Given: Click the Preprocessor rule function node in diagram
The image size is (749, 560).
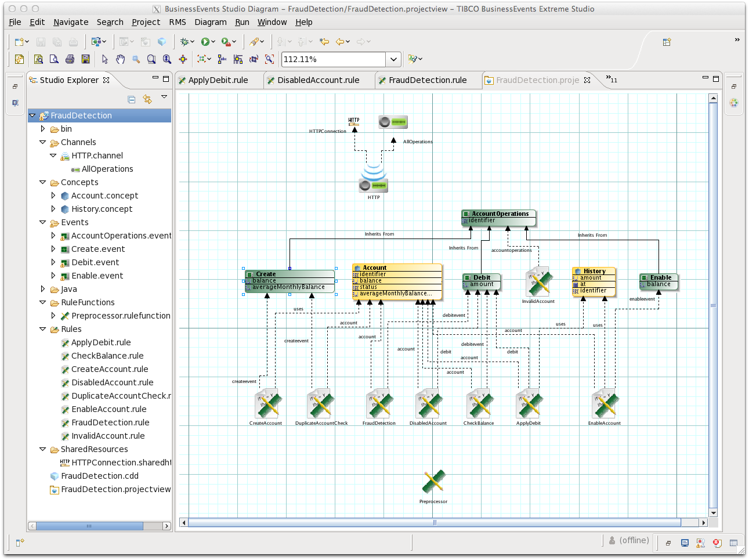Looking at the screenshot, I should 433,483.
